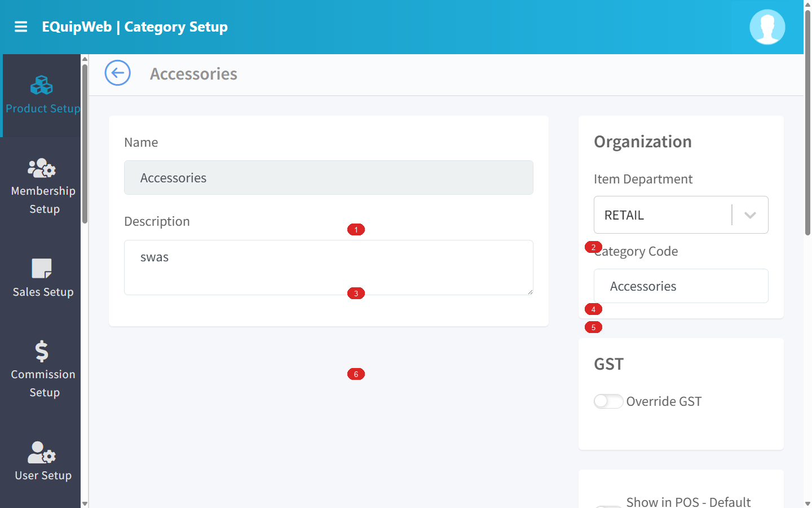Click into the Description text area
Viewport: 812px width, 508px height.
point(329,268)
